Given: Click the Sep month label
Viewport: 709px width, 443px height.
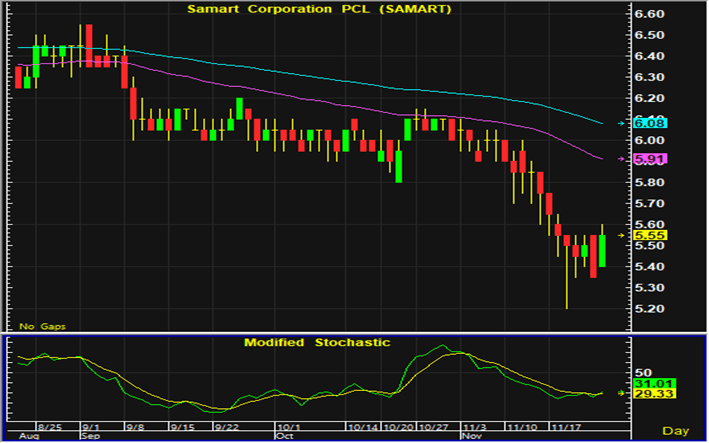Looking at the screenshot, I should coord(90,436).
